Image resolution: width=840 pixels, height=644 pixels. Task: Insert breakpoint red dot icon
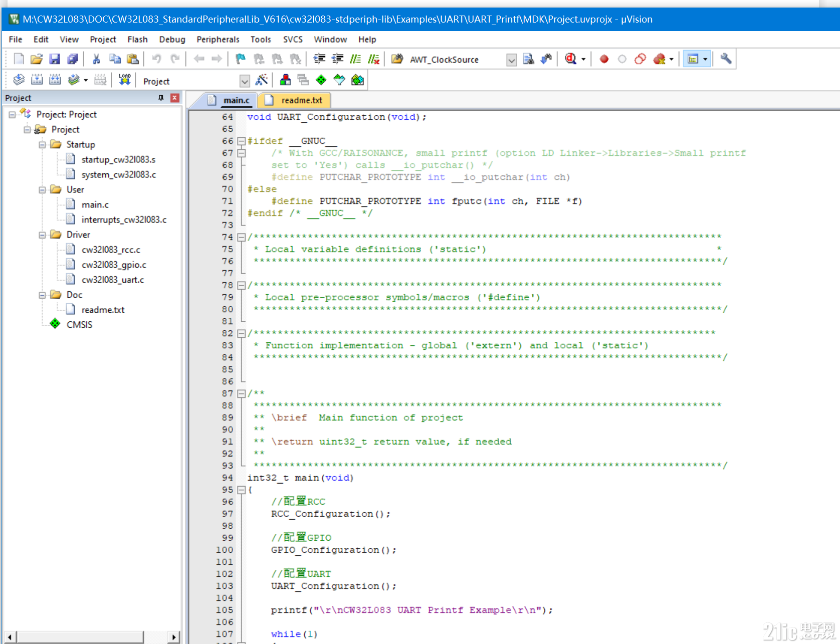coord(604,59)
